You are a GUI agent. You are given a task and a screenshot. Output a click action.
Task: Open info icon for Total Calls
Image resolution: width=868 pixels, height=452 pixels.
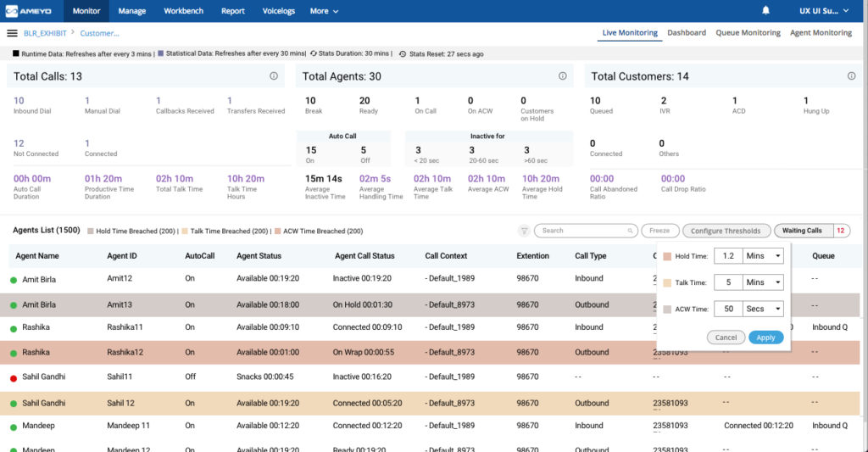(x=274, y=76)
